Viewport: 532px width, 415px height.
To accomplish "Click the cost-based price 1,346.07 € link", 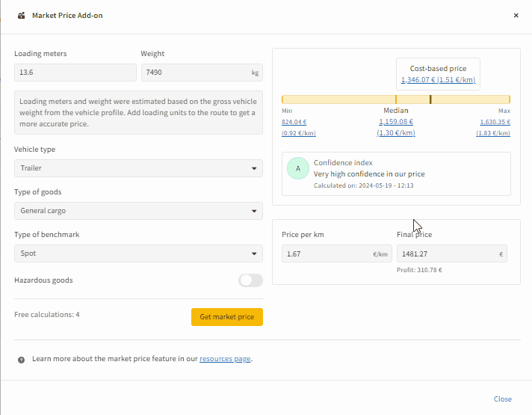I will click(438, 80).
